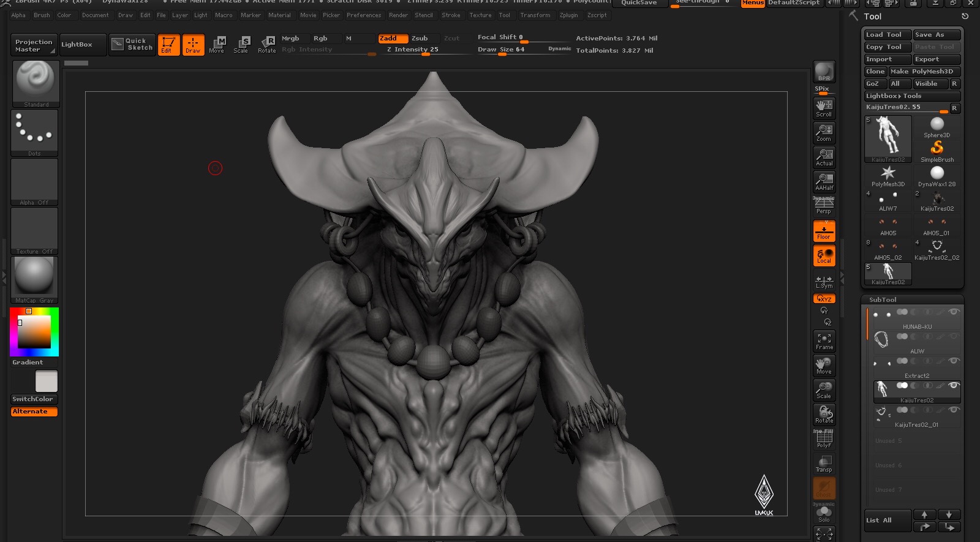Select the Standard brush thumbnail

[x=36, y=84]
